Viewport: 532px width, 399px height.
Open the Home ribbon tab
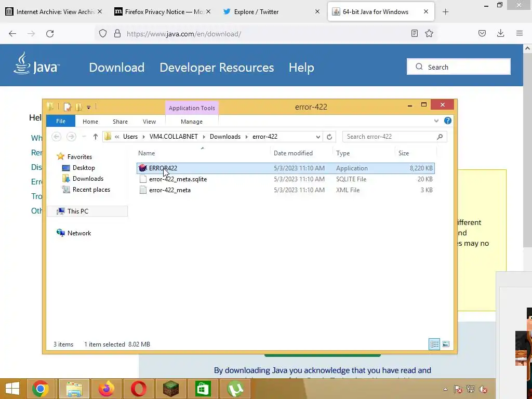[x=90, y=122]
